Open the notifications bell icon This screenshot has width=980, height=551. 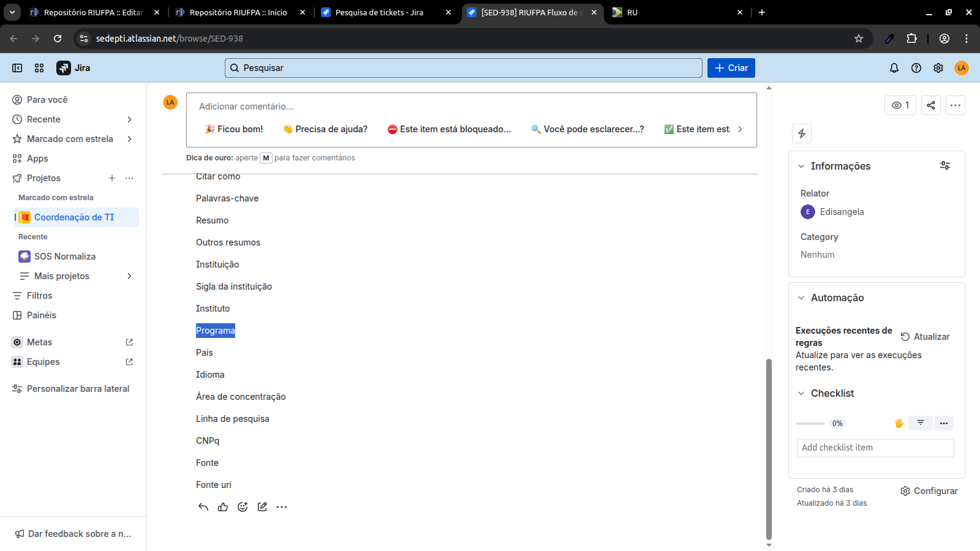894,68
